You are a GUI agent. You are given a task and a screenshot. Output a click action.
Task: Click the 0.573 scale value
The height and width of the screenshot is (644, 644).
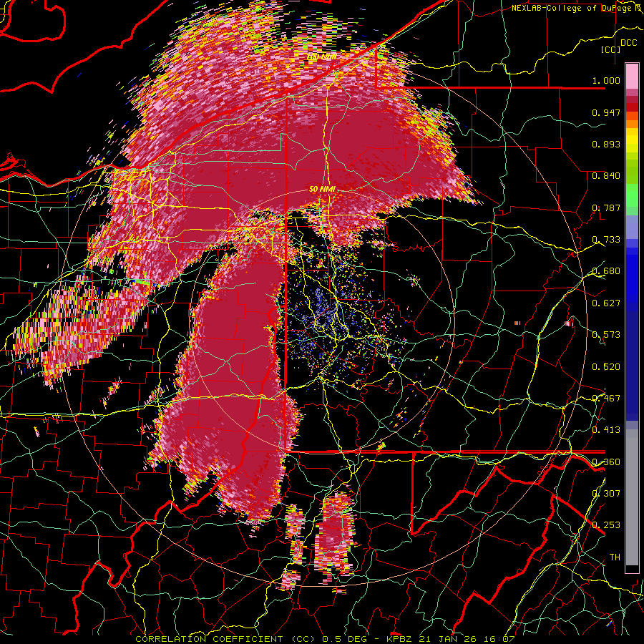[x=606, y=335]
